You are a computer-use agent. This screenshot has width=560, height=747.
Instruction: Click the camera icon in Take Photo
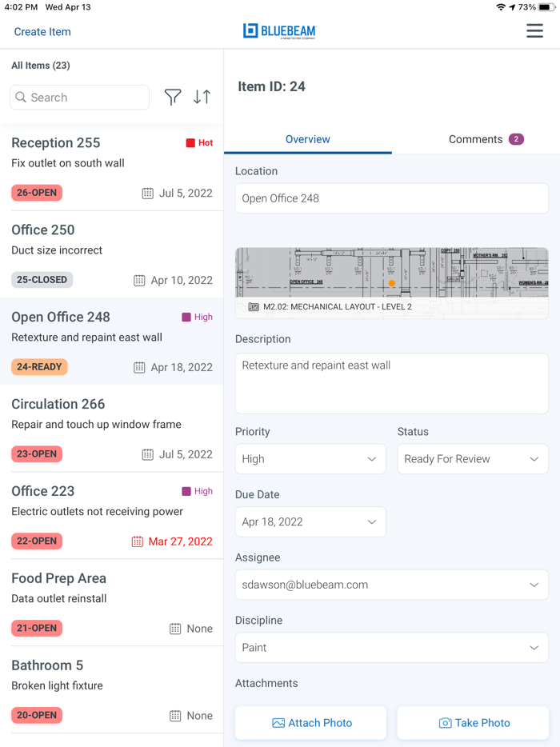tap(446, 723)
